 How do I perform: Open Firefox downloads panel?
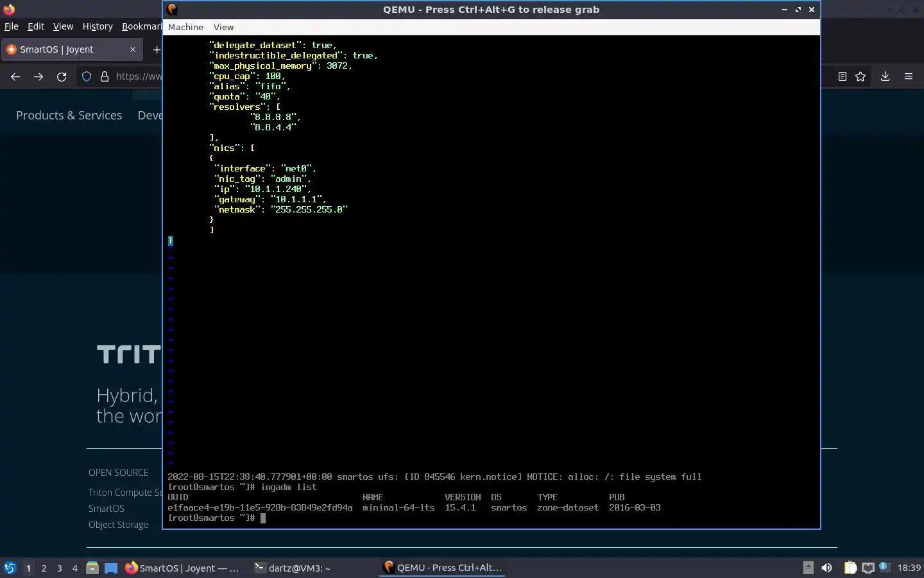pyautogui.click(x=885, y=76)
